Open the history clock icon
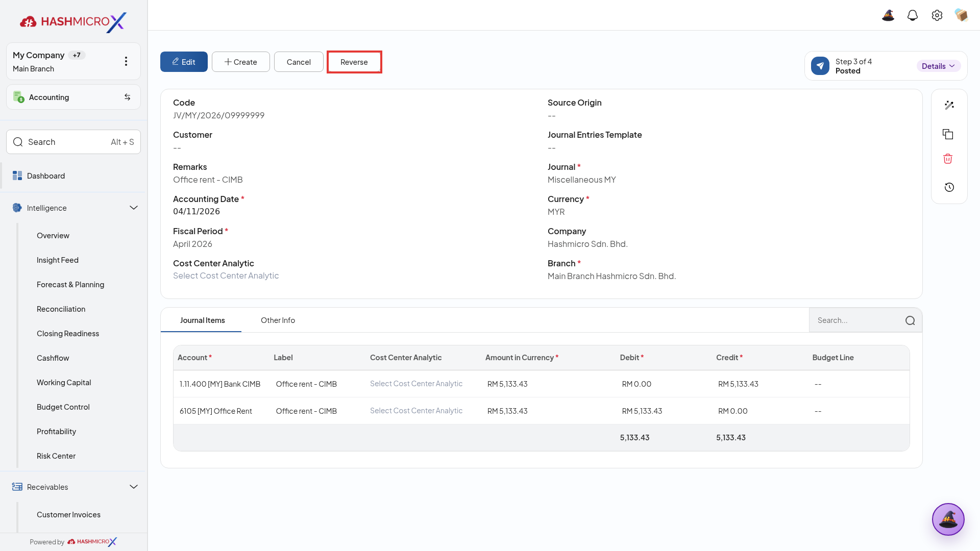This screenshot has width=980, height=551. 949,187
